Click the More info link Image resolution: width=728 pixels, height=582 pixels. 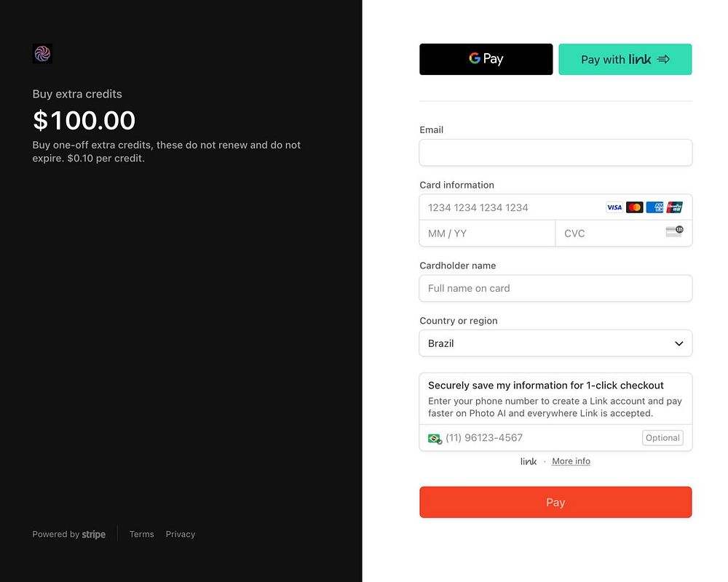571,461
